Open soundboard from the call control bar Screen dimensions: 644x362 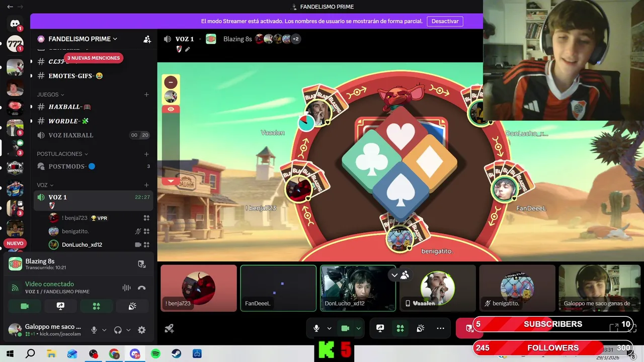click(421, 328)
